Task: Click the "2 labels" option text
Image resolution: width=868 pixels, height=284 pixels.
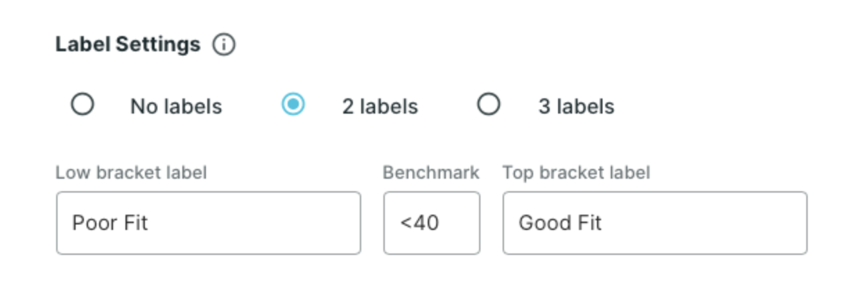Action: [x=380, y=107]
